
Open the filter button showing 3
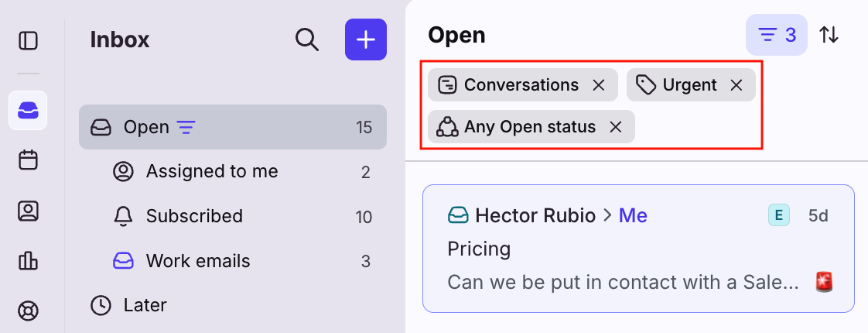click(x=776, y=35)
